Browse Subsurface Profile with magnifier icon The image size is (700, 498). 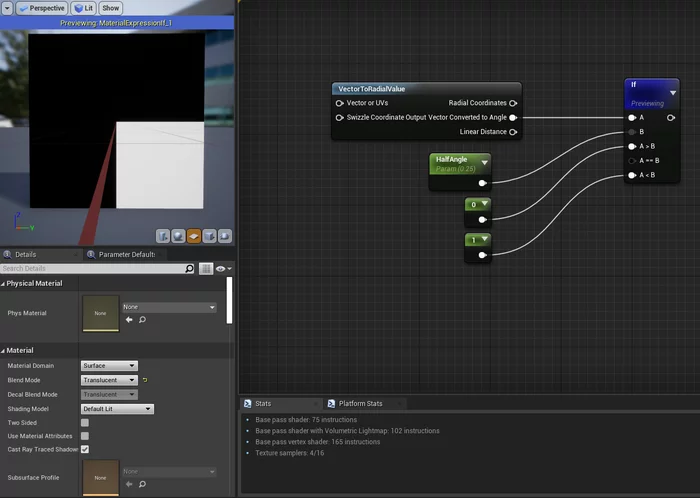point(142,484)
